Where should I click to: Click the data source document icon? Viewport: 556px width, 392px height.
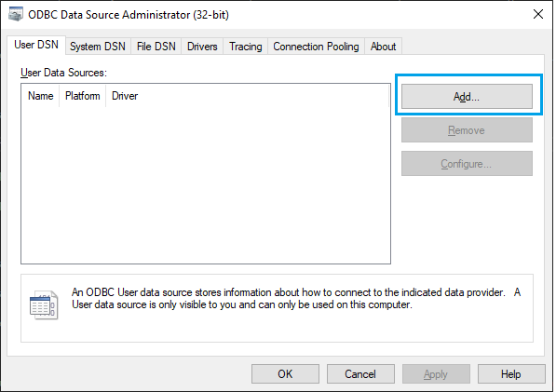(x=44, y=304)
